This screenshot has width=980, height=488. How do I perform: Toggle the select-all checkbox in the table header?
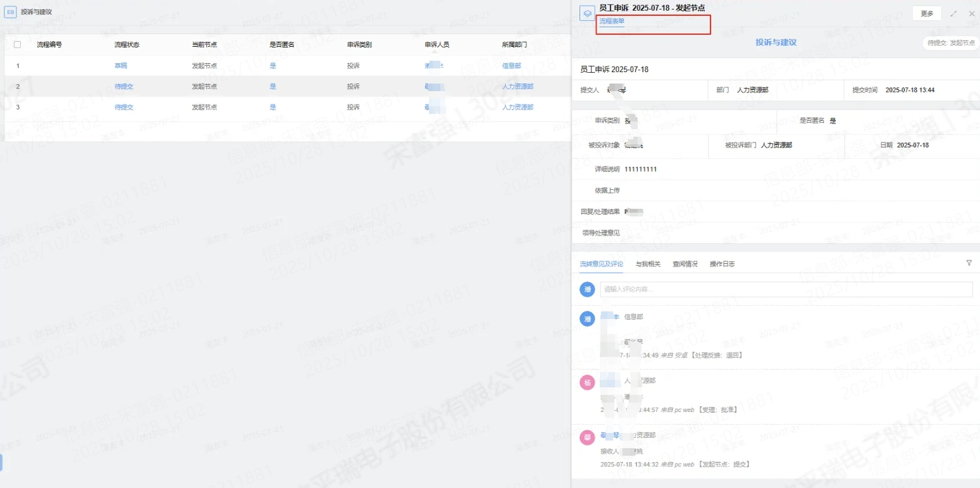17,45
